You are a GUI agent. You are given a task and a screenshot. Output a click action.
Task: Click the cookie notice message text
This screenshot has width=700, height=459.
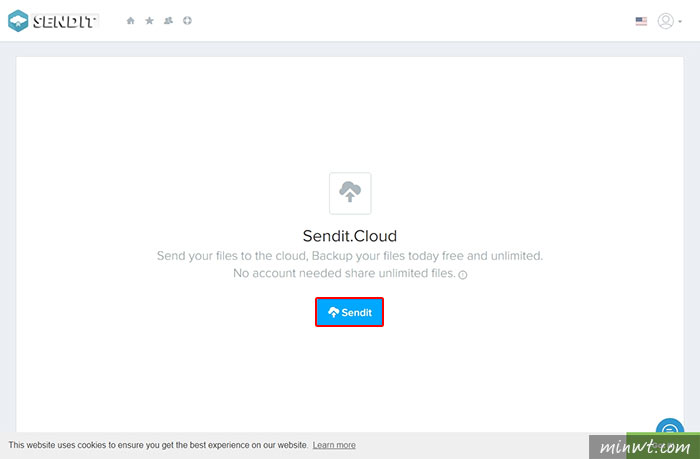(x=158, y=445)
